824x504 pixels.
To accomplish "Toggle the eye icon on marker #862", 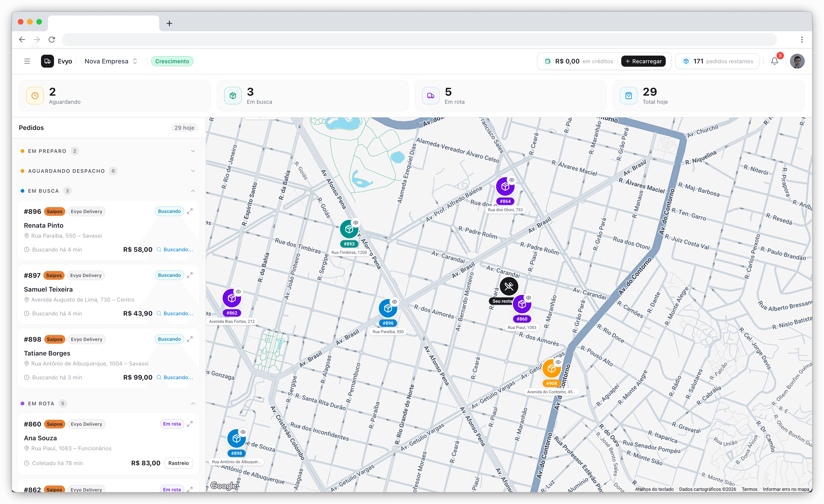I will coord(238,292).
